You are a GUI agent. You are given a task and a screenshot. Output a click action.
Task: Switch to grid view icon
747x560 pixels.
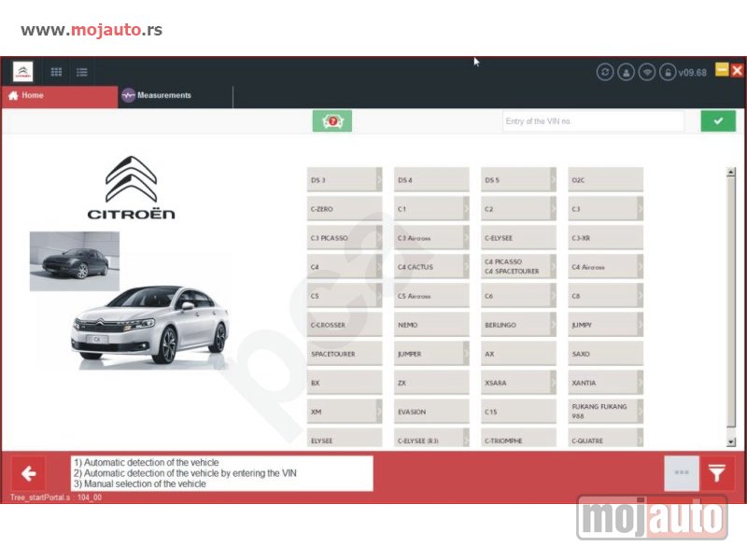pyautogui.click(x=56, y=72)
